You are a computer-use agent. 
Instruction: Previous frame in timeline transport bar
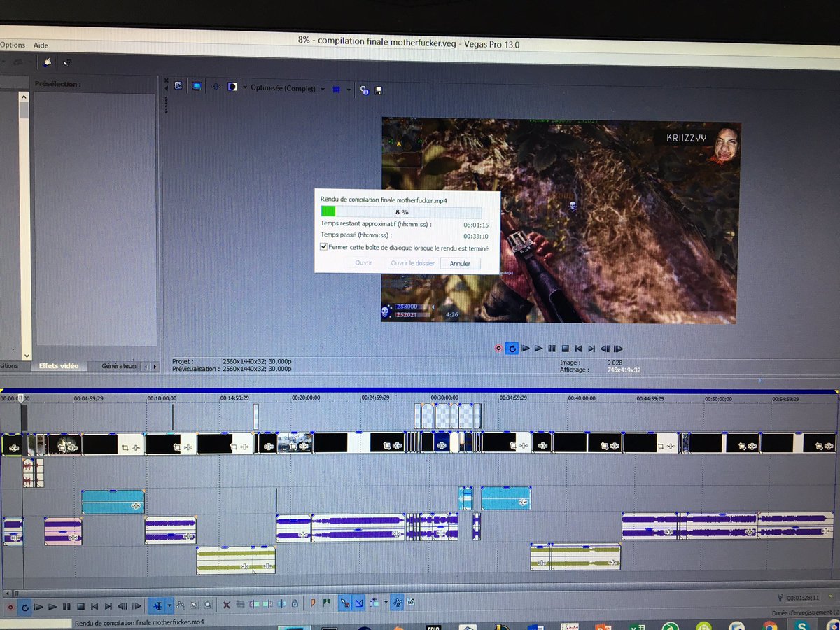click(122, 607)
